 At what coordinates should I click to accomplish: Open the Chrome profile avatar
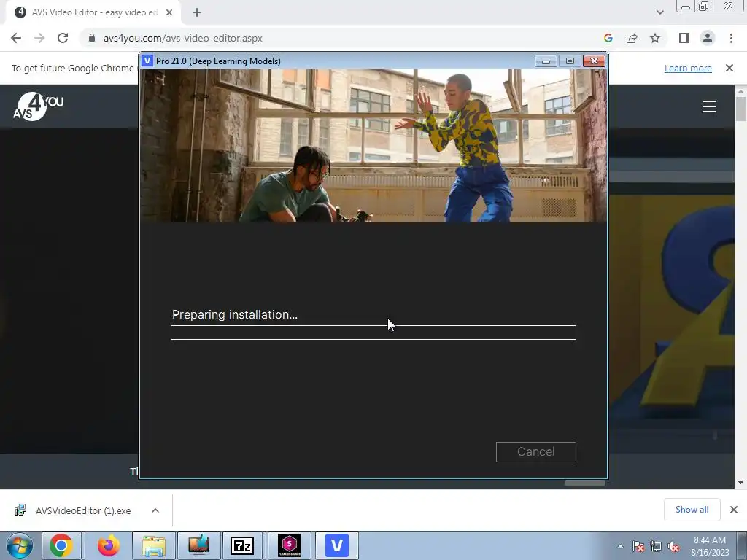point(708,38)
